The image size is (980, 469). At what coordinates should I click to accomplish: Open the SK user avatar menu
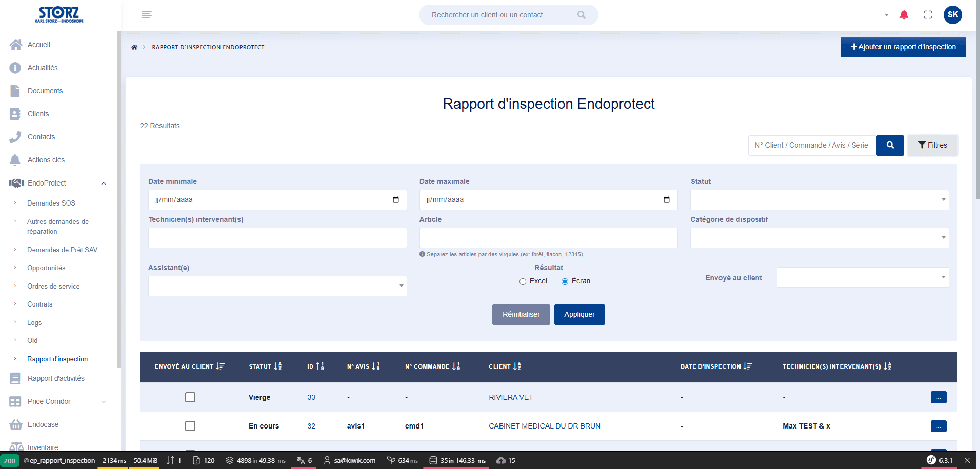953,15
